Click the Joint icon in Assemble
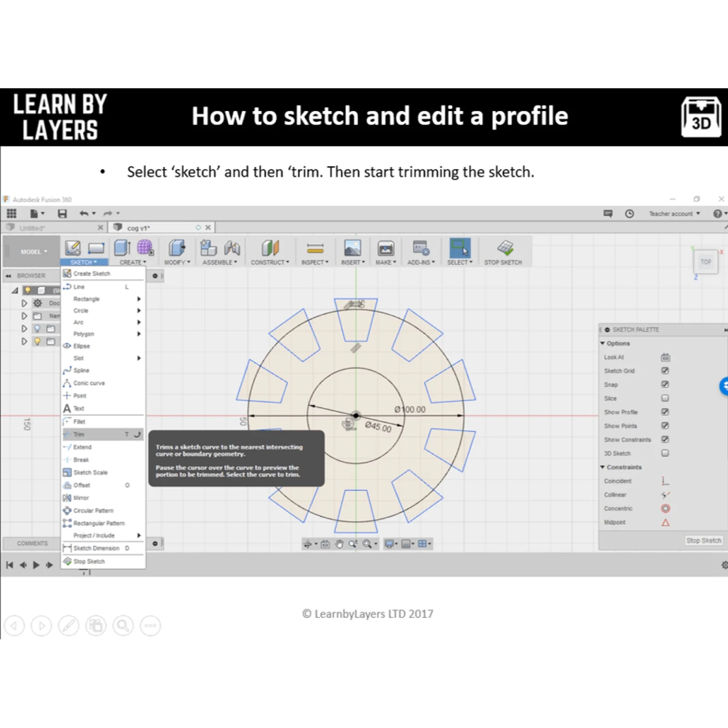 click(232, 248)
